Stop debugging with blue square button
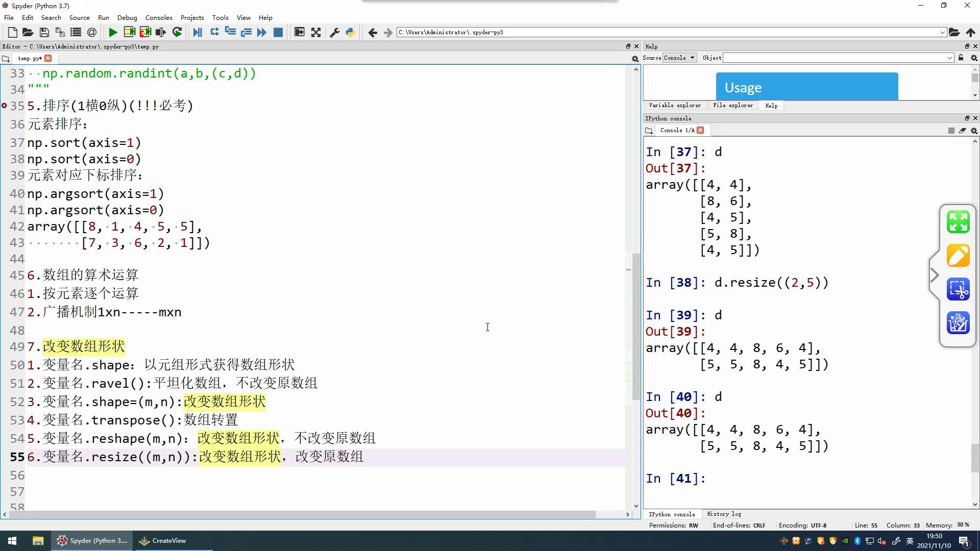Viewport: 980px width, 551px height. [x=278, y=32]
